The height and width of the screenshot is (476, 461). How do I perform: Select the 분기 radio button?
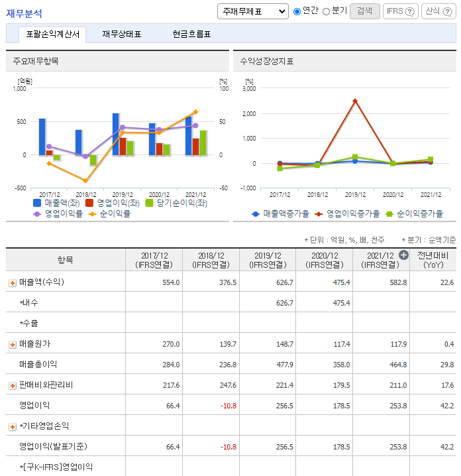point(326,11)
